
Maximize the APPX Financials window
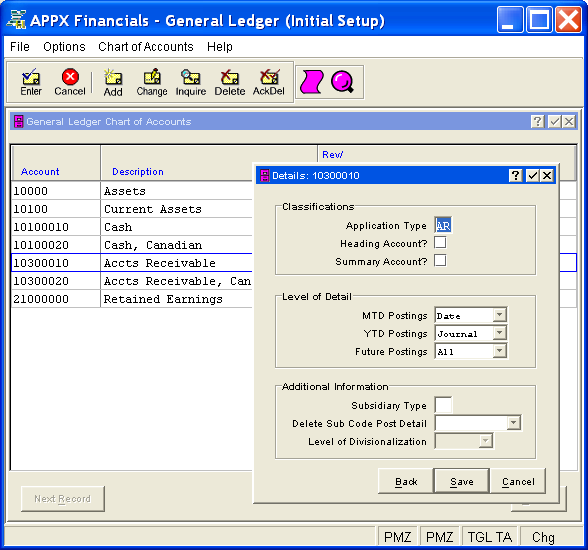point(539,19)
